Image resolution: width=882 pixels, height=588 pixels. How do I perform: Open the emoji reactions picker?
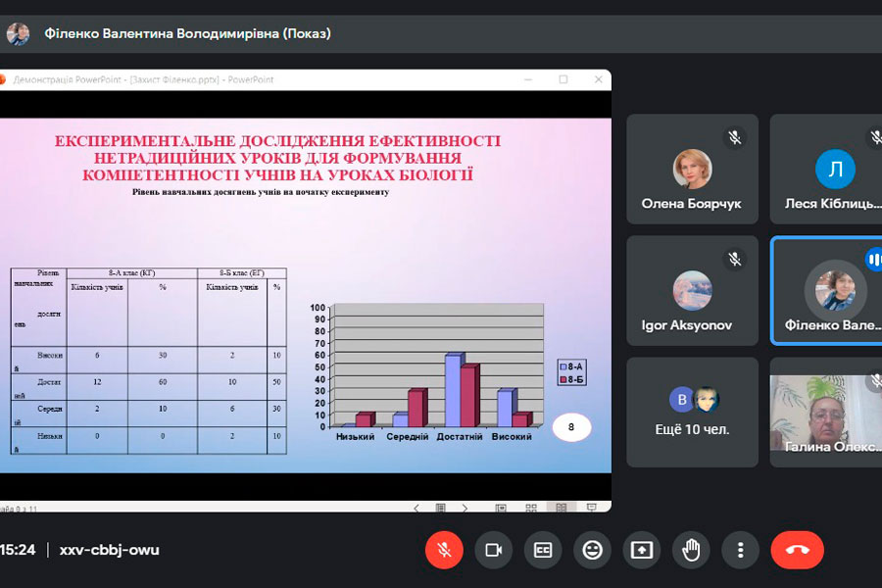tap(592, 550)
